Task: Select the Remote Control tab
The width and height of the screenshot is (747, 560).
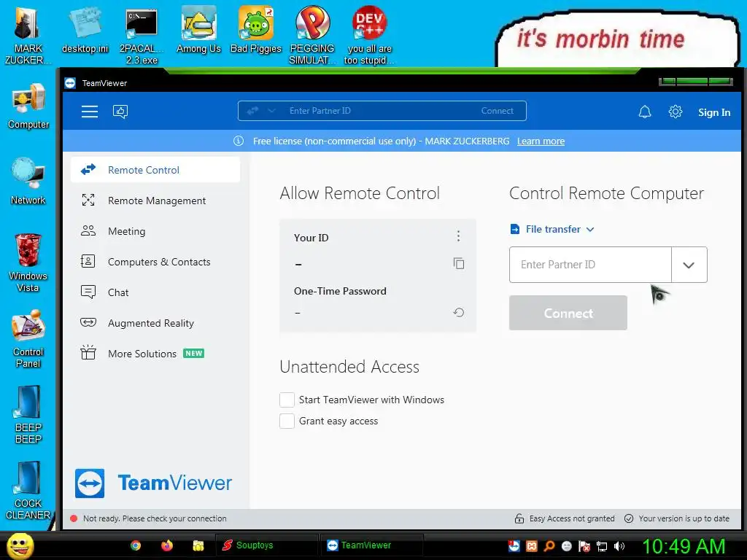Action: 155,170
